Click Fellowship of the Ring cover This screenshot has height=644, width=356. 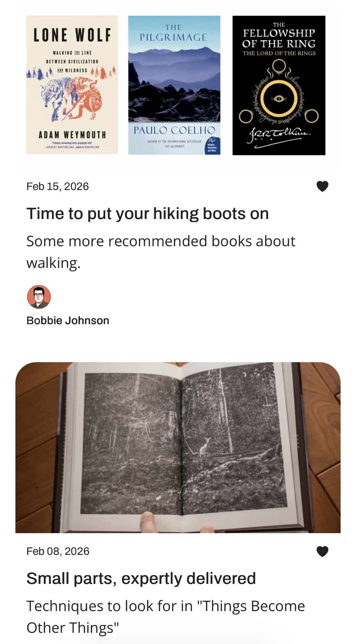(279, 85)
